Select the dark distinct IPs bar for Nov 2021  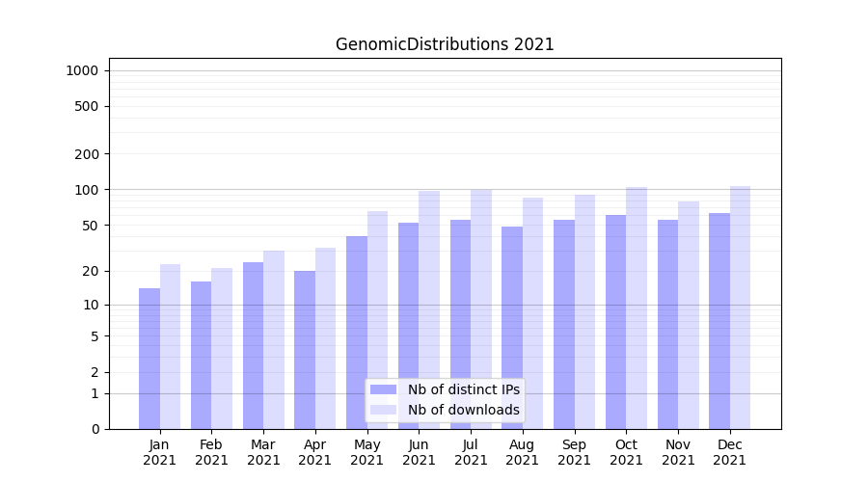[667, 325]
